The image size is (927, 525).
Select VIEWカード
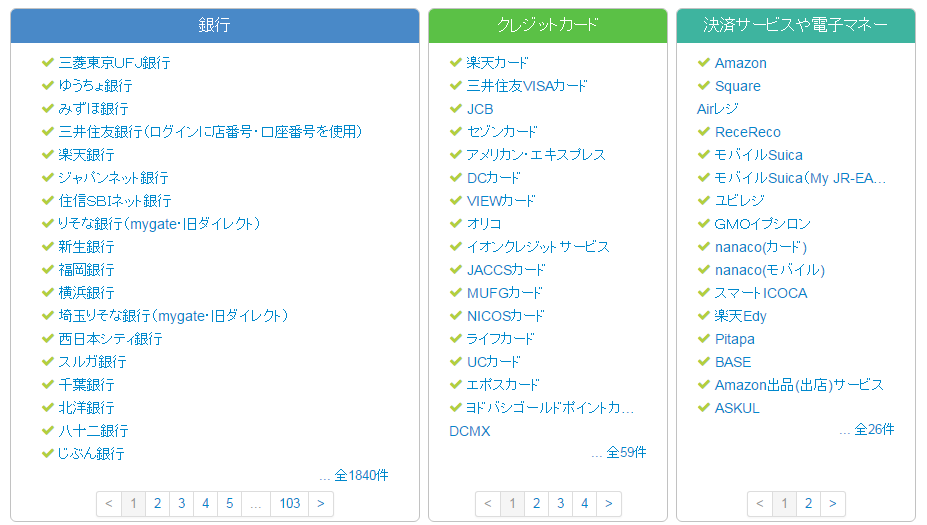tap(501, 201)
